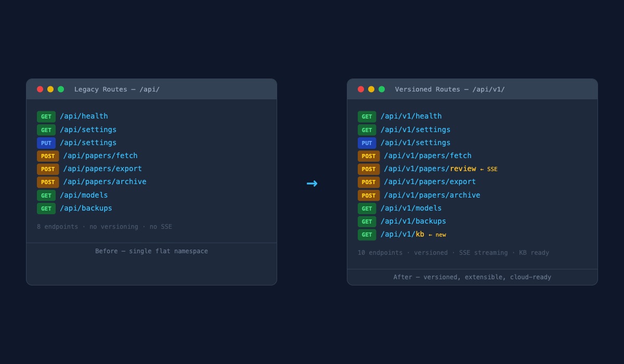The image size is (624, 364).
Task: Click the POST badge for /api/v1/papers/archive
Action: pos(368,195)
